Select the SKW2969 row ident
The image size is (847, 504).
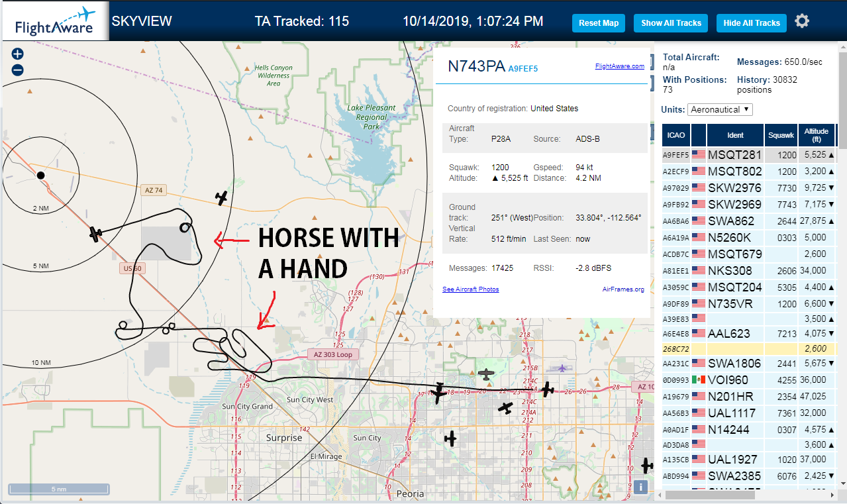click(735, 205)
